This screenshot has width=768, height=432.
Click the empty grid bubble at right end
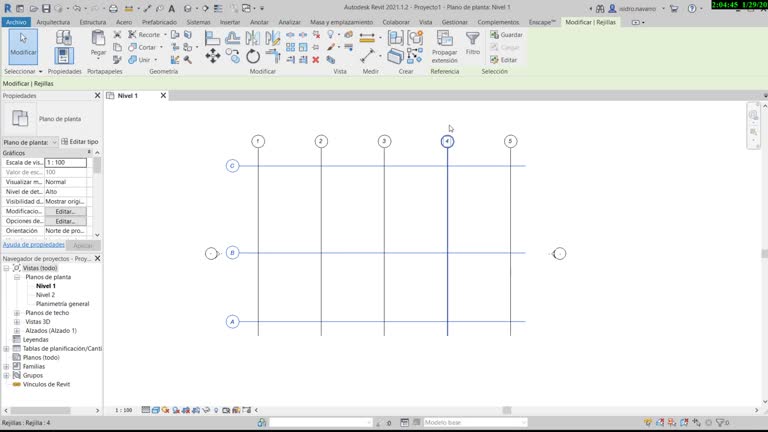click(559, 254)
